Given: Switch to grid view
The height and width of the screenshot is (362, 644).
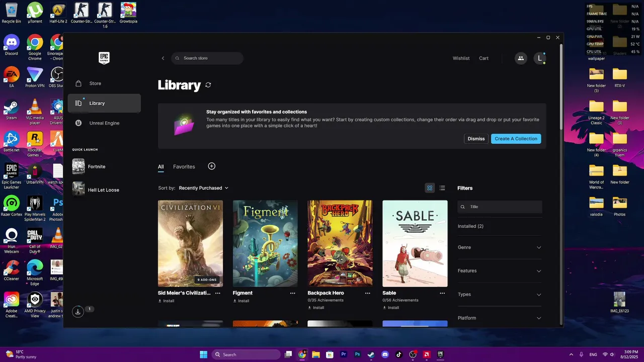Looking at the screenshot, I should 430,188.
